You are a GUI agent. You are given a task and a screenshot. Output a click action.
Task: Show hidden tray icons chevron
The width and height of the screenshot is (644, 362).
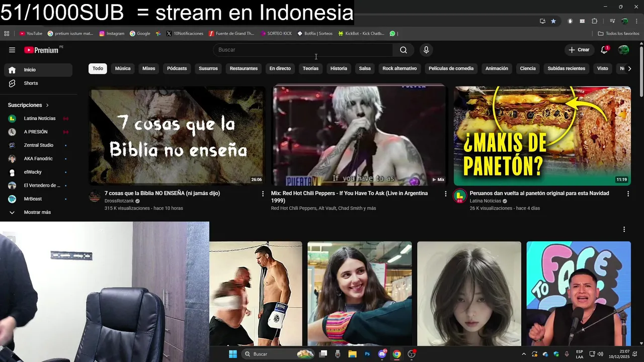(524, 354)
